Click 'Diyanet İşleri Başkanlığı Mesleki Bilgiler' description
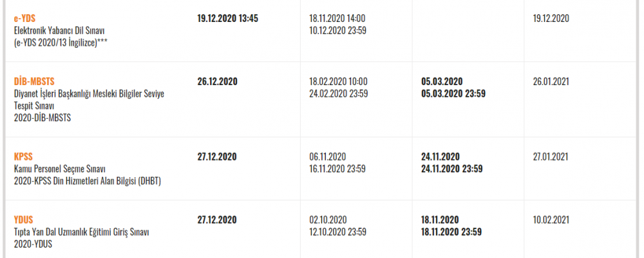 88,94
